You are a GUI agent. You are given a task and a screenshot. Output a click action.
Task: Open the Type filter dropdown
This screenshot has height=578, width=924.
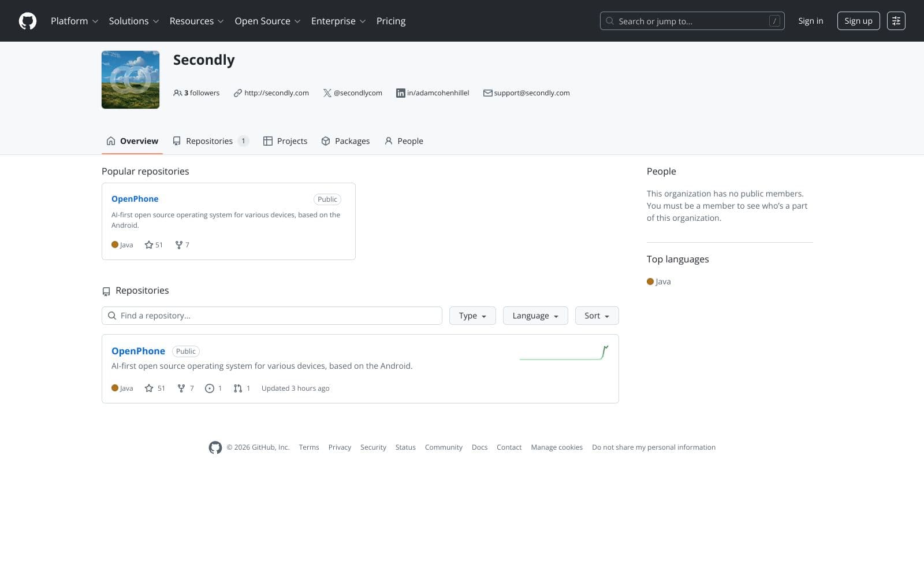(472, 316)
